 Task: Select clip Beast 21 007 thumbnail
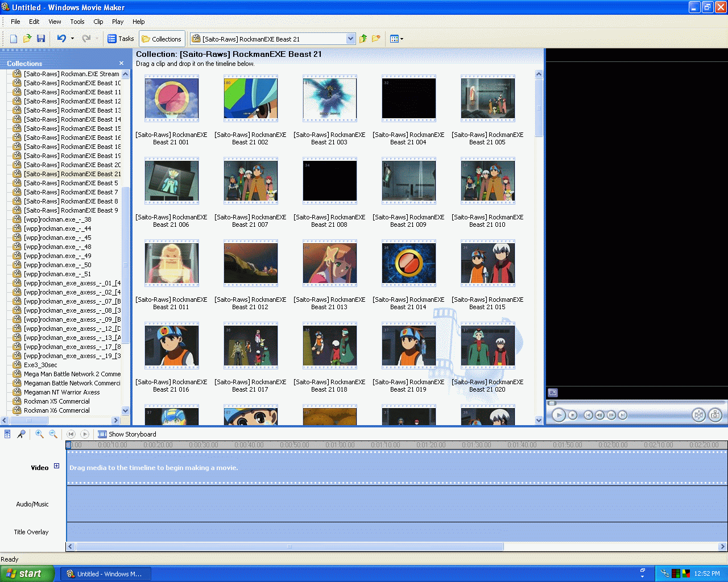(x=251, y=181)
